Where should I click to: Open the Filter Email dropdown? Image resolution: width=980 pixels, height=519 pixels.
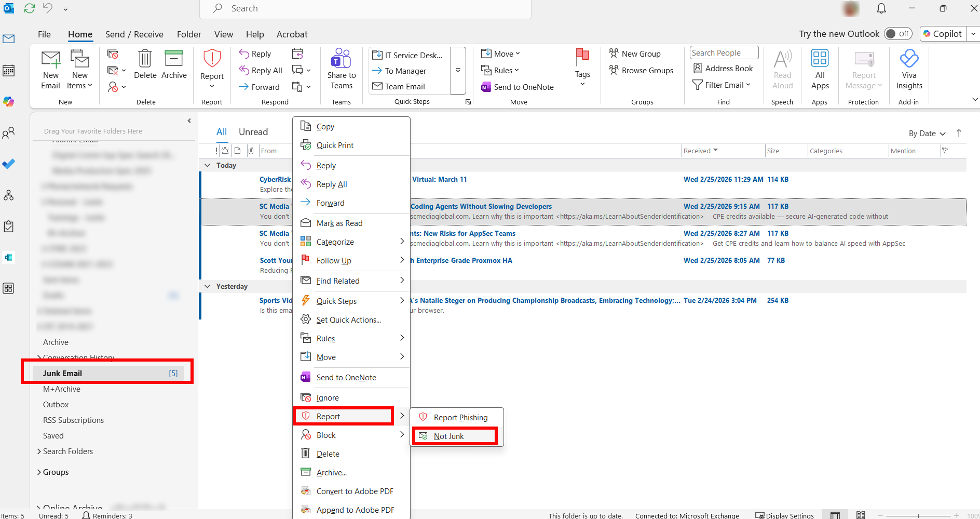pos(723,85)
